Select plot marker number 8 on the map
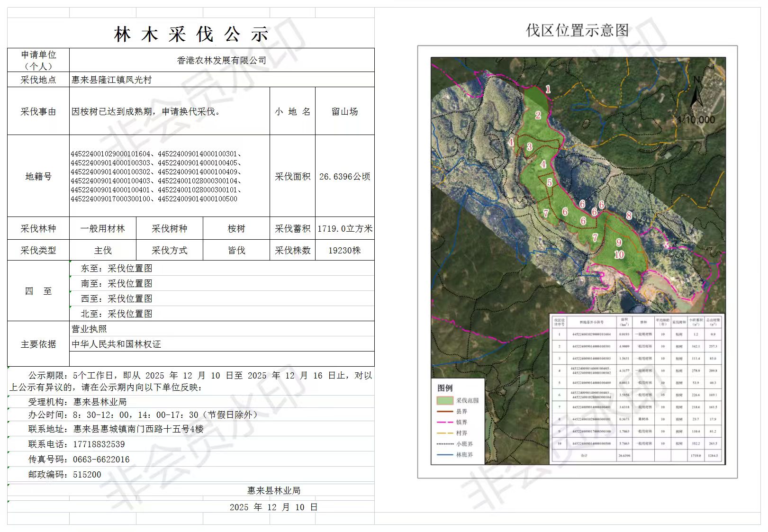 pyautogui.click(x=629, y=216)
